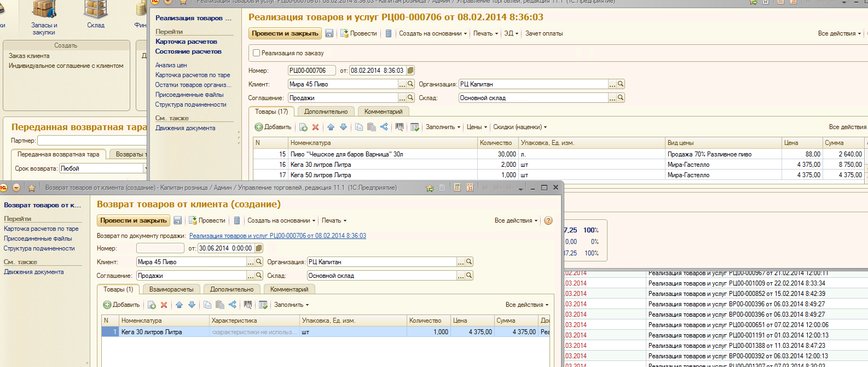Search client Мира 45 Пиво in return window
This screenshot has width=868, height=367.
point(259,262)
